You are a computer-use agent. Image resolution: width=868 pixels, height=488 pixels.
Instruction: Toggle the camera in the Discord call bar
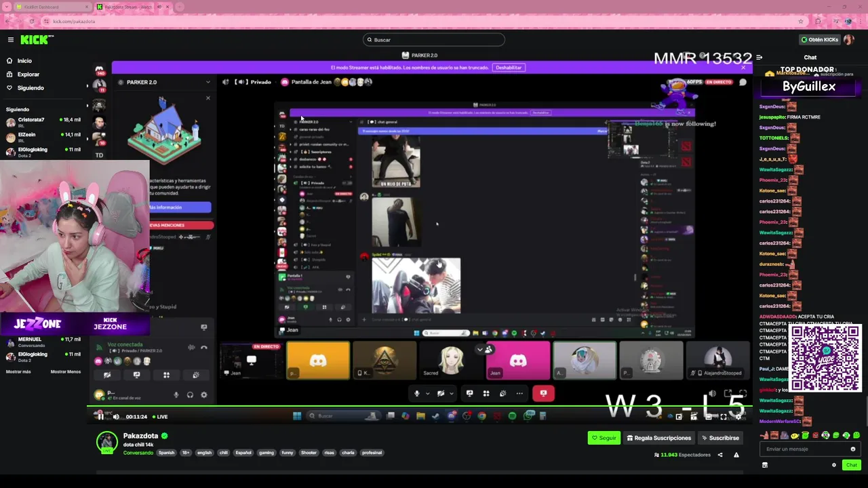(x=441, y=393)
